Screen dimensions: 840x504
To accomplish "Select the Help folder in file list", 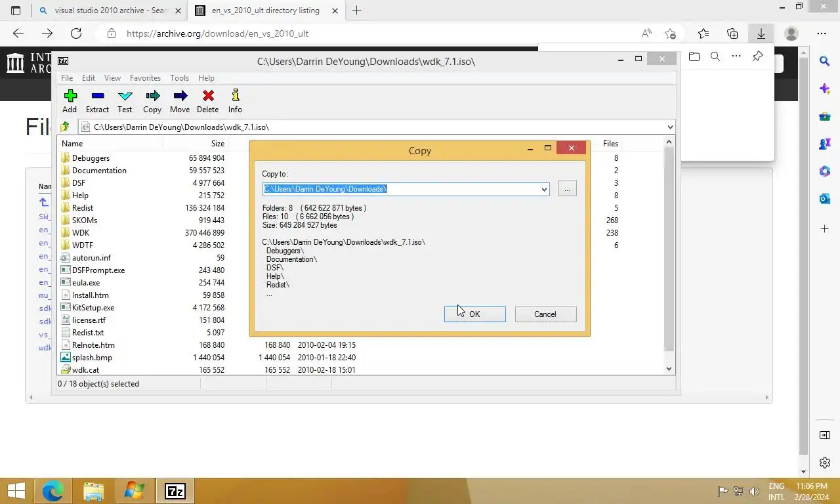I will click(80, 196).
